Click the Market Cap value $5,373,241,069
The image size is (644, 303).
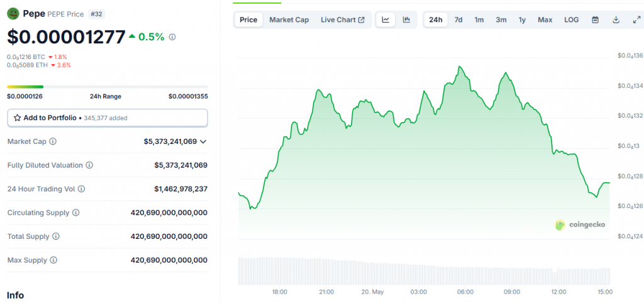coord(170,141)
